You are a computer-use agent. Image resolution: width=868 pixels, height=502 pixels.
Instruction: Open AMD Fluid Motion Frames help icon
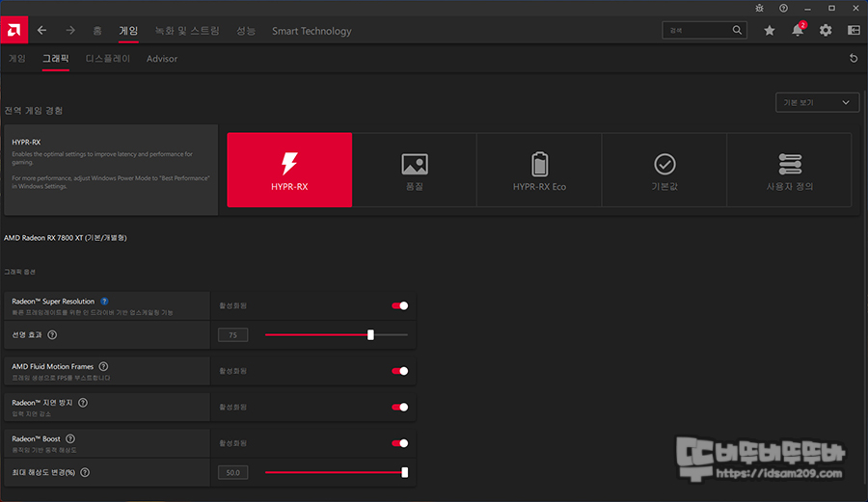click(103, 366)
